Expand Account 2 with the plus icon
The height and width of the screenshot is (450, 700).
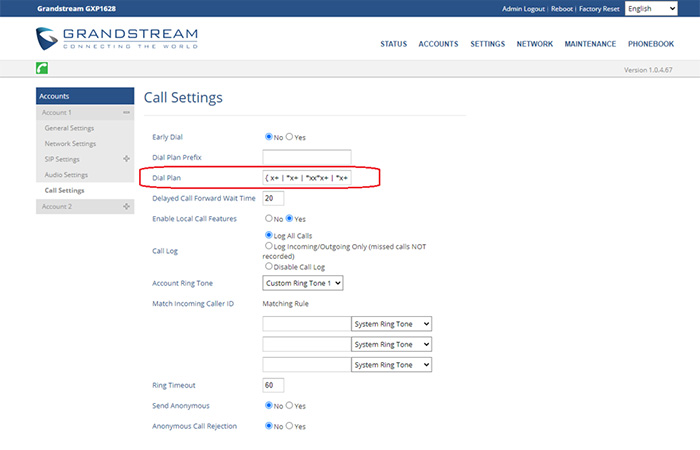click(x=127, y=206)
